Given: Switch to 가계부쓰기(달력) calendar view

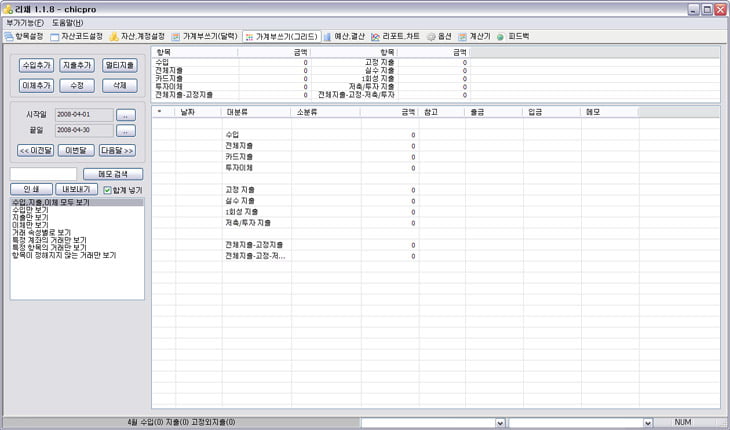Looking at the screenshot, I should click(x=206, y=36).
